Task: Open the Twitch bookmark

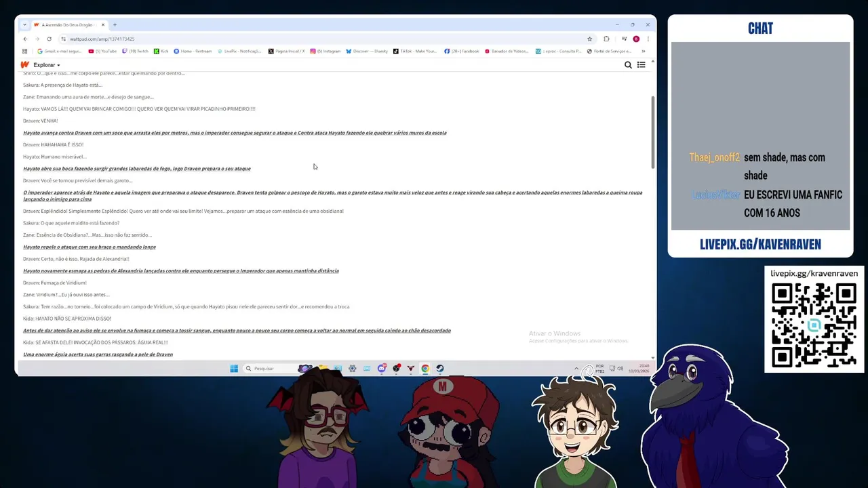Action: 135,51
